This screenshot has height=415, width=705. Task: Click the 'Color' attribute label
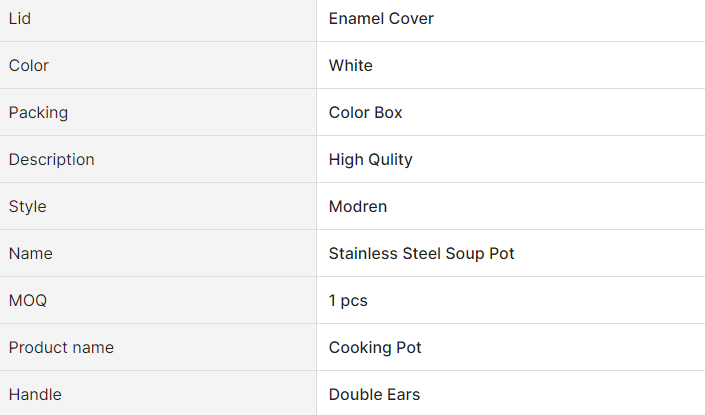[x=29, y=65]
